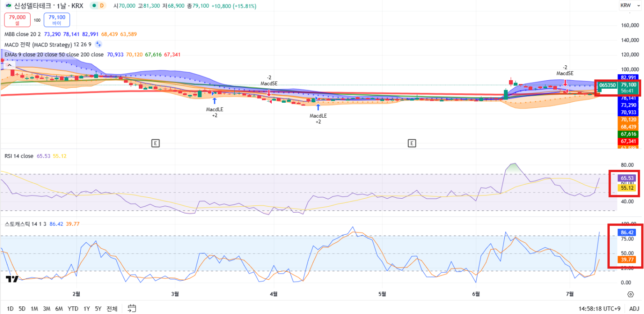The width and height of the screenshot is (644, 314).
Task: Open the go-to-date calendar icon
Action: [132, 309]
